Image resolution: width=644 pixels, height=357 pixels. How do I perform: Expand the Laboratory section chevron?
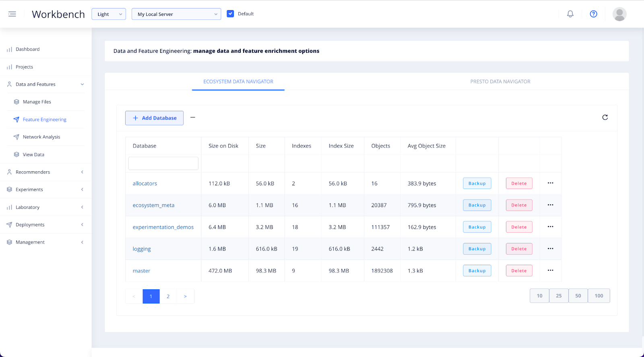[x=82, y=207]
